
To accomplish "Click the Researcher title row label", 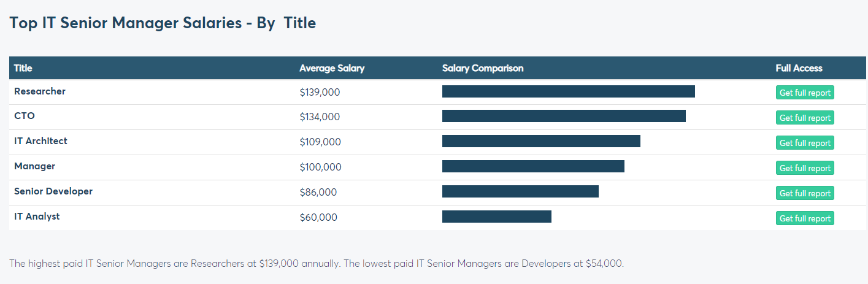I will pos(40,91).
